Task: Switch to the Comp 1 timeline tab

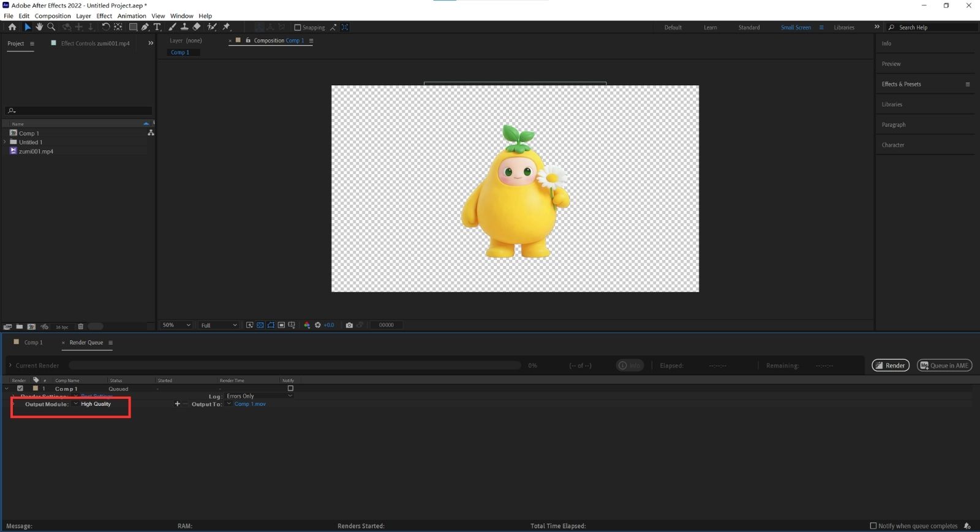Action: coord(33,343)
